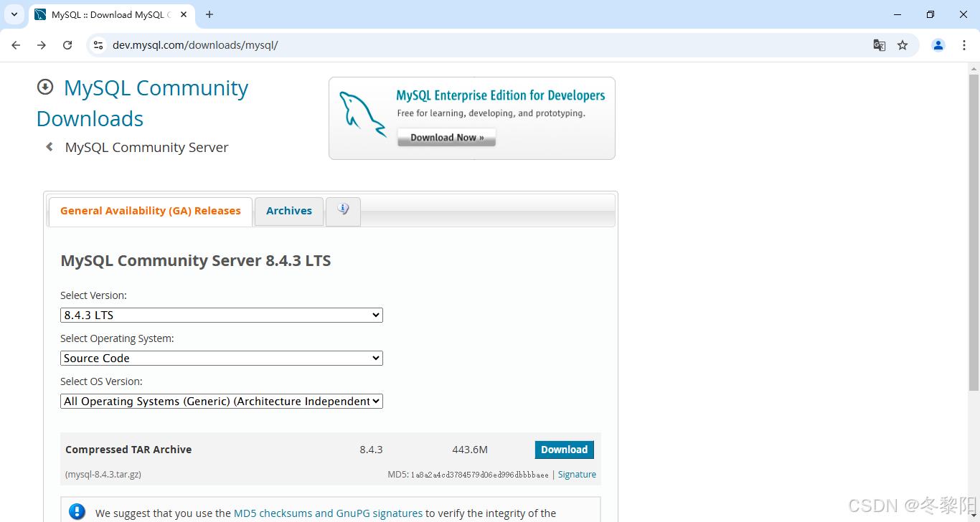
Task: Minimize the Chrome window
Action: [897, 14]
